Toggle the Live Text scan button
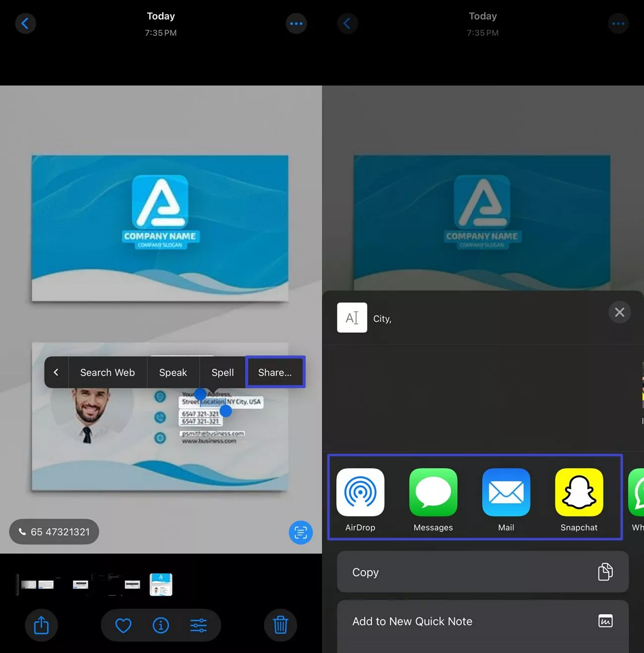Image resolution: width=644 pixels, height=653 pixels. click(x=301, y=532)
